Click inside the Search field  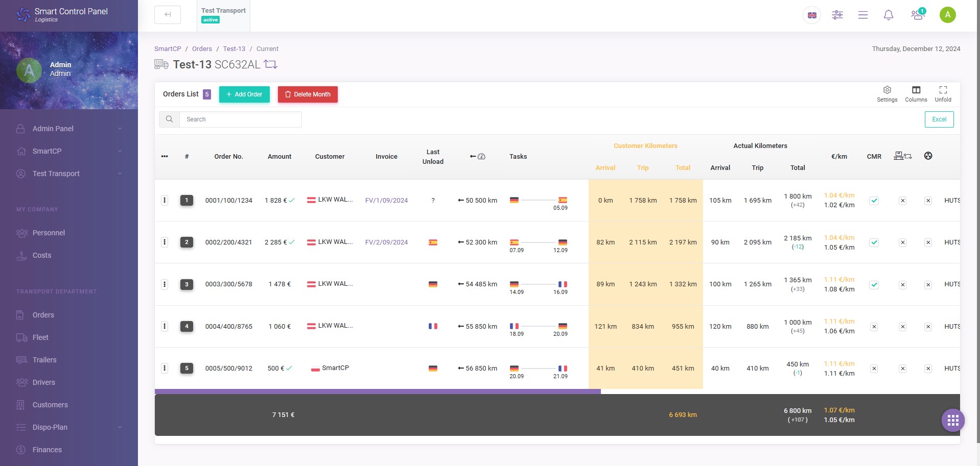tap(240, 119)
